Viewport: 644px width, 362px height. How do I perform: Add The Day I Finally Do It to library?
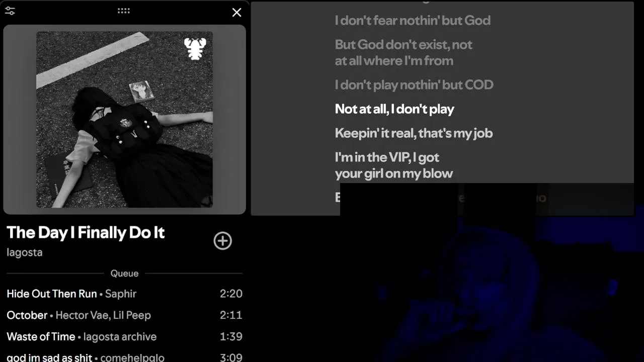(222, 241)
